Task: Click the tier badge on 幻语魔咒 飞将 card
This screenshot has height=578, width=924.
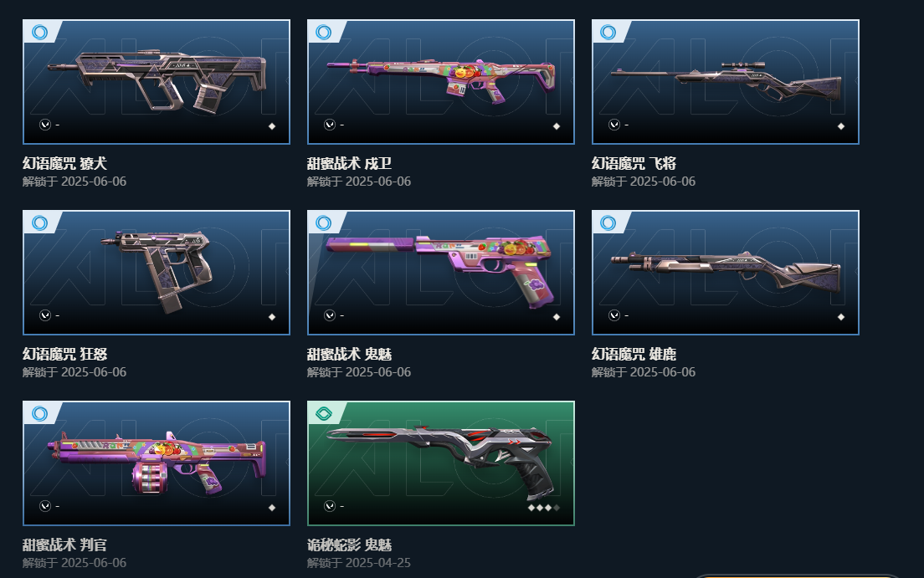Action: pos(608,32)
